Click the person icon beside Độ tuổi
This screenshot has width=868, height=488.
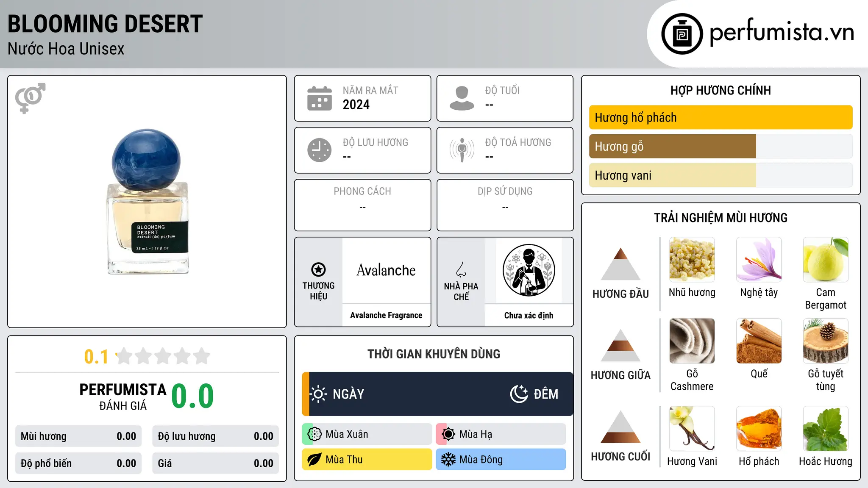tap(462, 98)
